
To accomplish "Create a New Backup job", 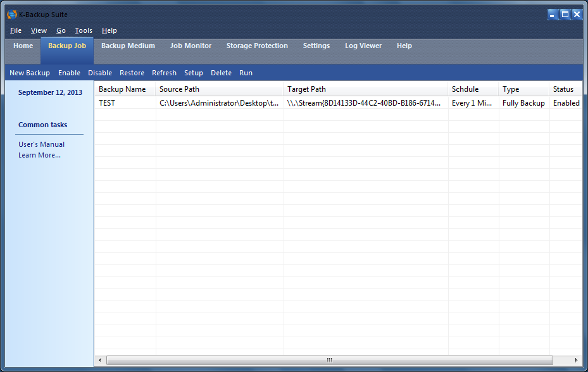I will coord(30,73).
